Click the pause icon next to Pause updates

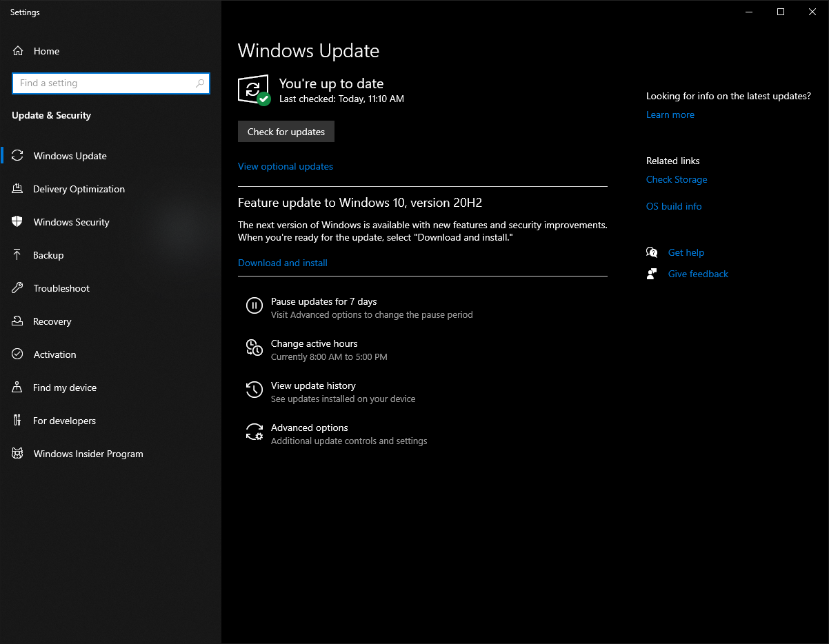pos(254,305)
